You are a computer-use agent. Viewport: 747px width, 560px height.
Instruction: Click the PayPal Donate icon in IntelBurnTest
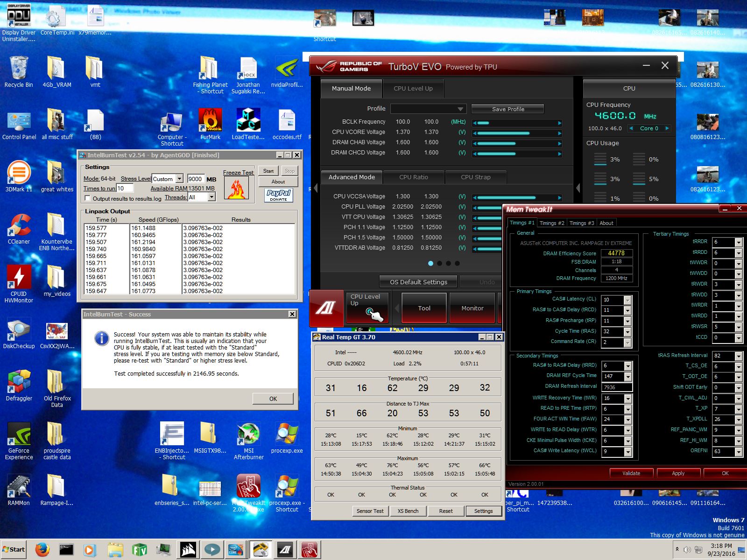pyautogui.click(x=278, y=195)
